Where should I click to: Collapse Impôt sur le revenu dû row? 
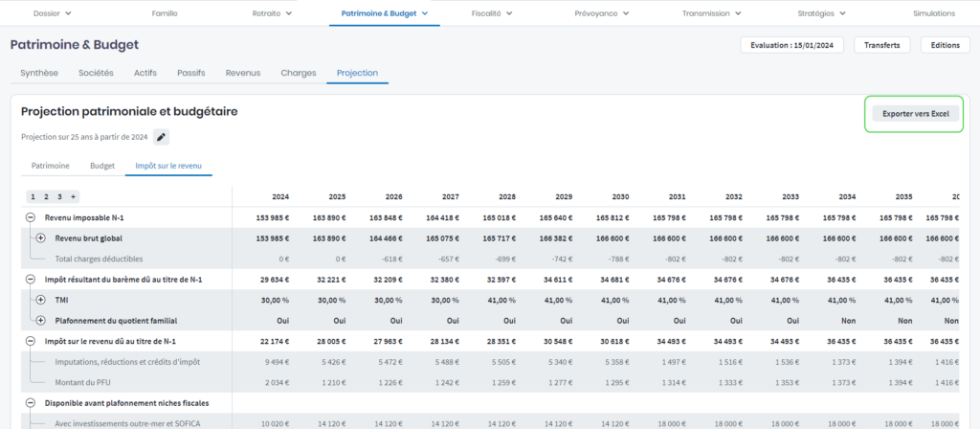click(31, 341)
